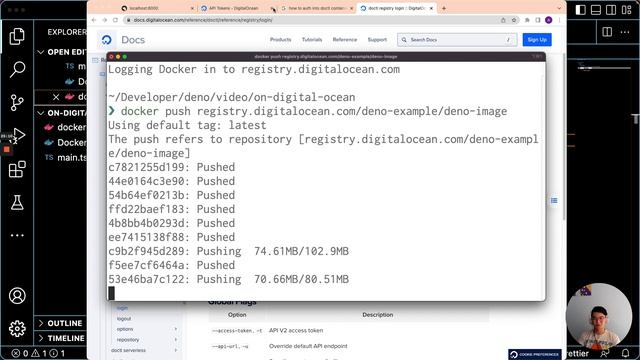This screenshot has width=640, height=360.
Task: Collapse the OPEN EDITORS section
Action: click(41, 52)
